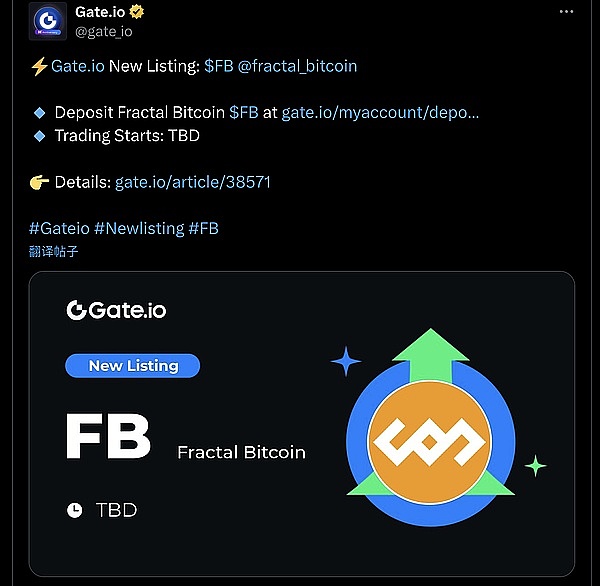
Task: Click the Gate.io logo in the banner
Action: [x=116, y=310]
